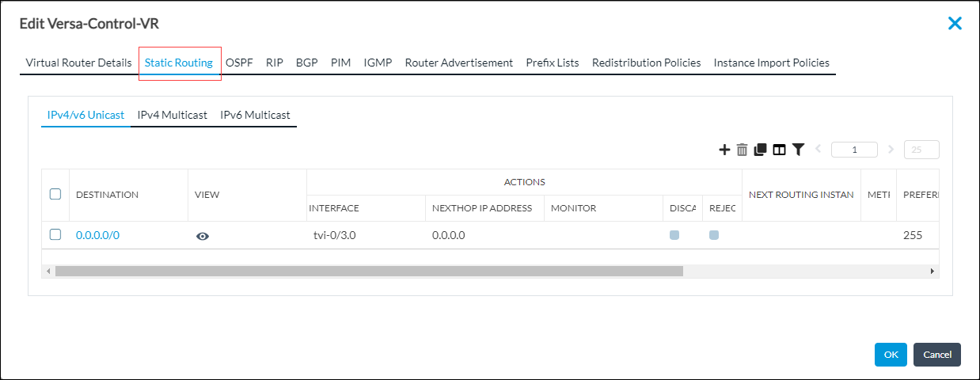Viewport: 980px width, 380px height.
Task: Open Router Advertisement tab
Action: pos(459,63)
